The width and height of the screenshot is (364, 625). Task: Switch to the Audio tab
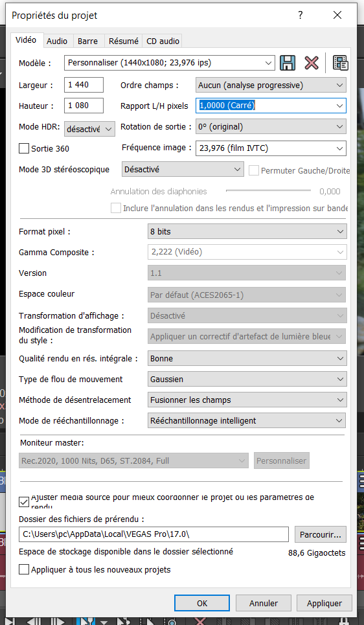point(57,41)
